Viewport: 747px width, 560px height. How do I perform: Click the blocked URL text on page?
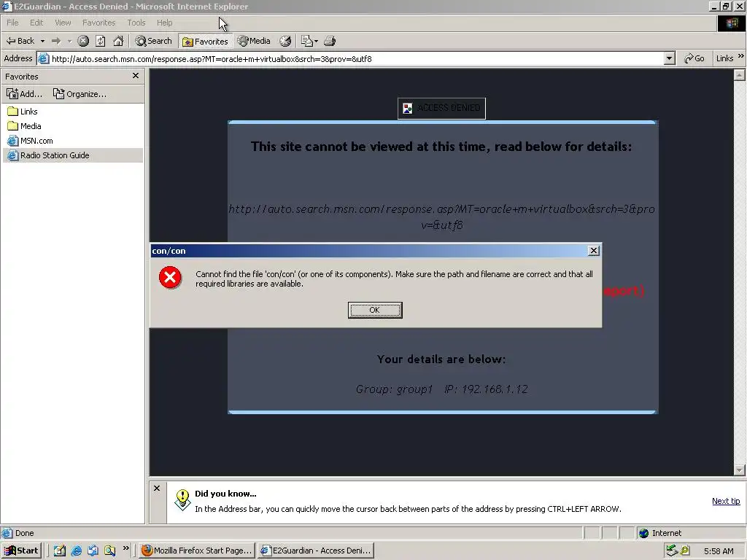[441, 217]
